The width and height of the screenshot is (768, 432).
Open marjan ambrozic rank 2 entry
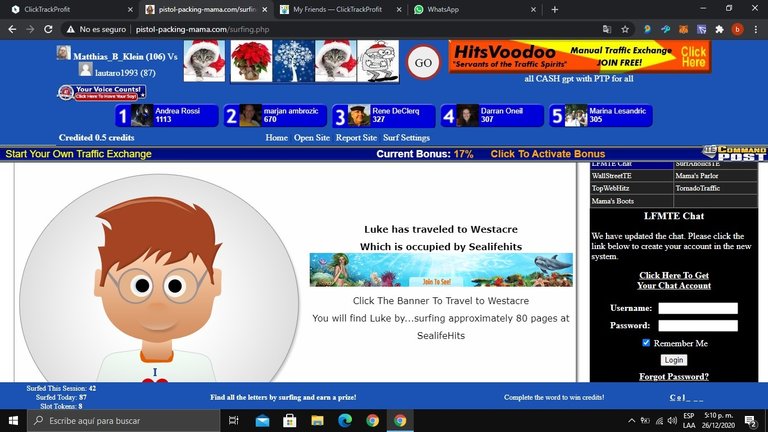[276, 116]
